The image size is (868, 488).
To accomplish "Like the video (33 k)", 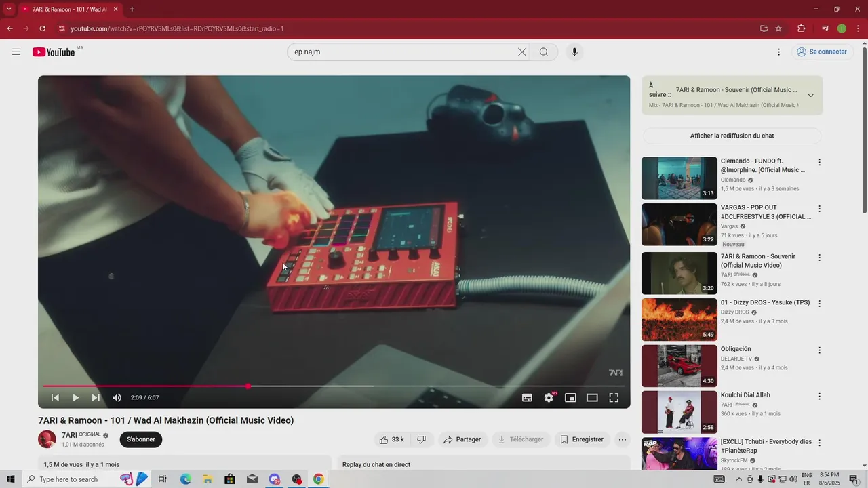I will click(391, 439).
